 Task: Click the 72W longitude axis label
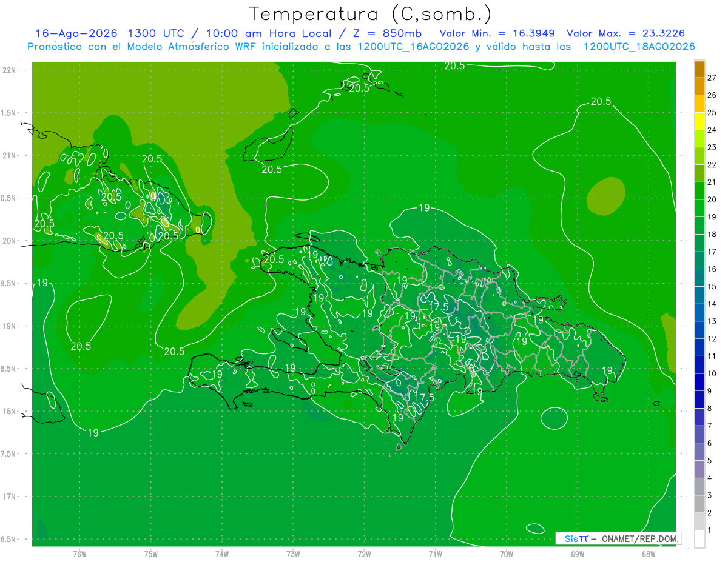tap(364, 554)
